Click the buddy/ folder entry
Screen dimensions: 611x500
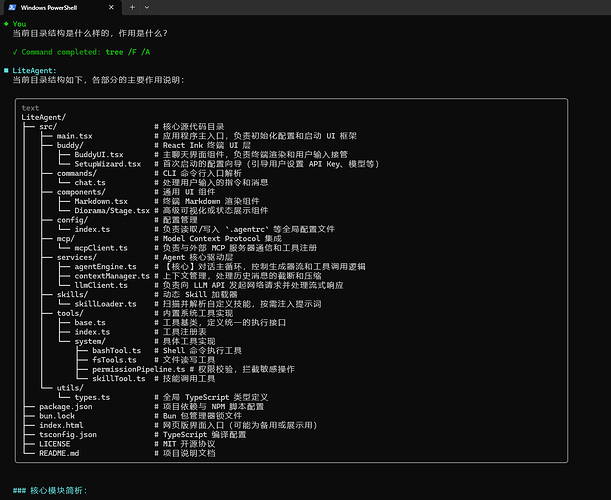[70, 145]
